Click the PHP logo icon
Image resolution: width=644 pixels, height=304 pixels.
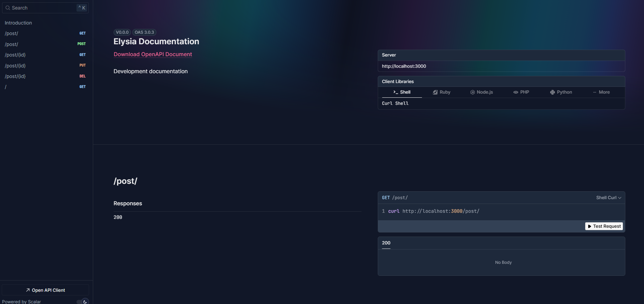pyautogui.click(x=516, y=92)
